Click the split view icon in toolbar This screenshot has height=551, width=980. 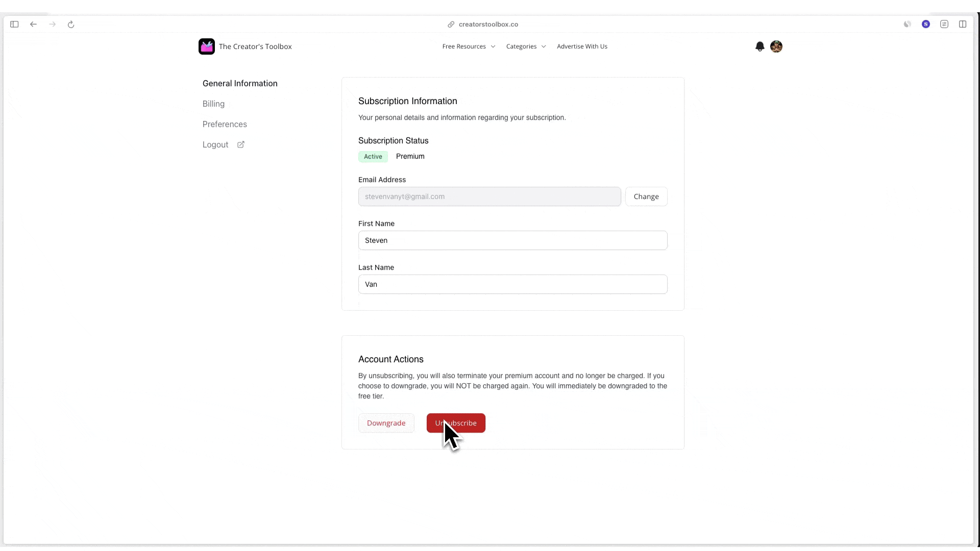[962, 24]
